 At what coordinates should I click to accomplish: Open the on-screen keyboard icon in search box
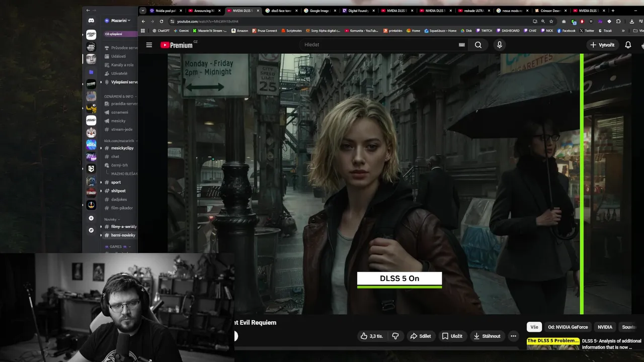(461, 45)
